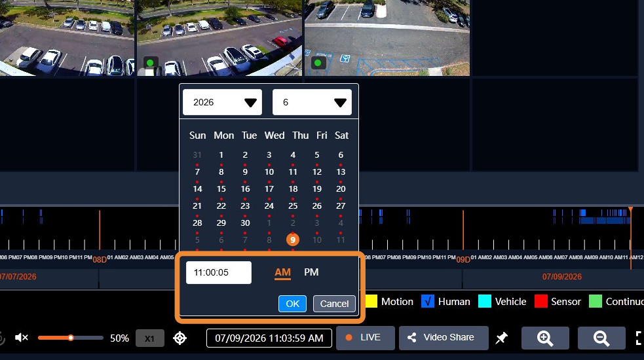Mute or unmute the speaker icon
Viewport: 644px width, 360px height.
(x=22, y=338)
